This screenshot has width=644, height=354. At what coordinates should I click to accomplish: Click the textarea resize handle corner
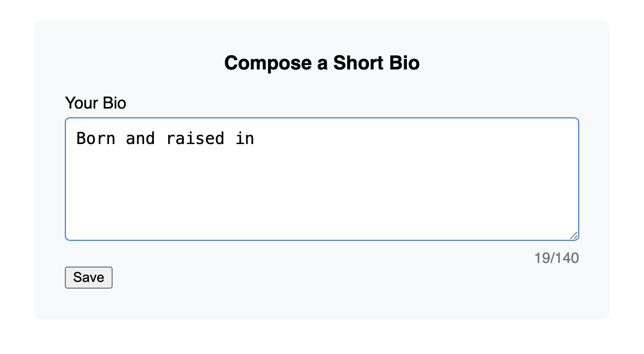(574, 235)
